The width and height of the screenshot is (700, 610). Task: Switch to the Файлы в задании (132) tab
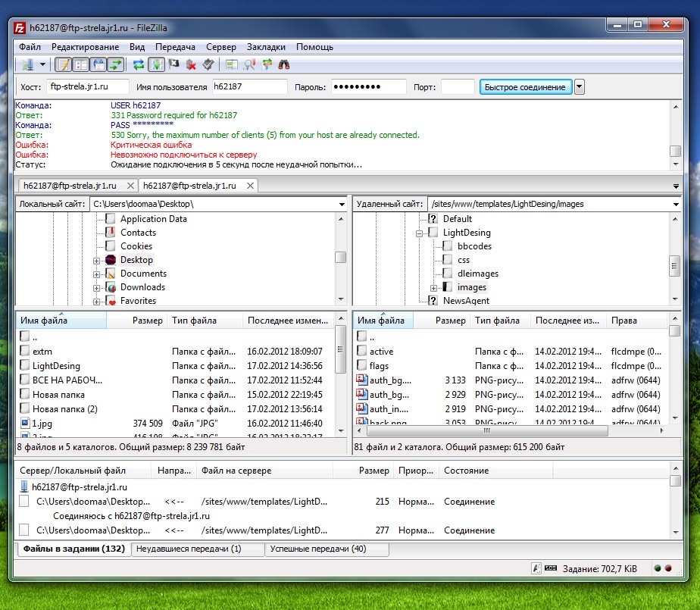tap(74, 549)
